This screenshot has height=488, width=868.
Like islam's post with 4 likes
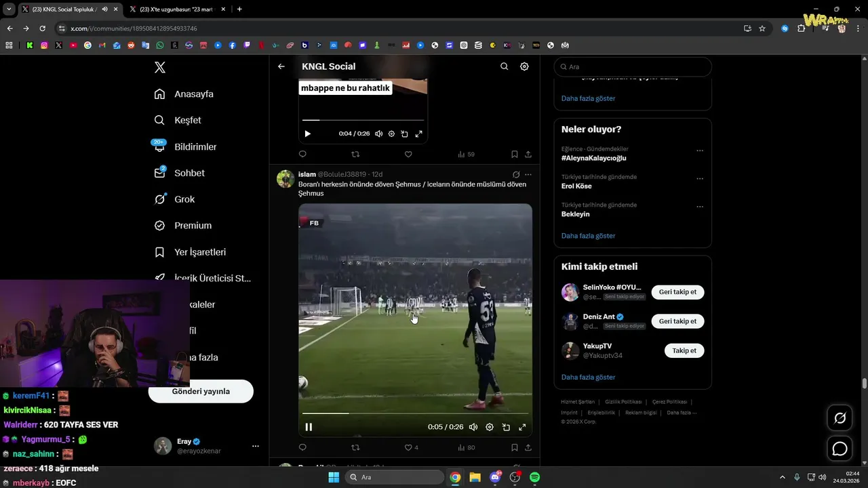(411, 447)
